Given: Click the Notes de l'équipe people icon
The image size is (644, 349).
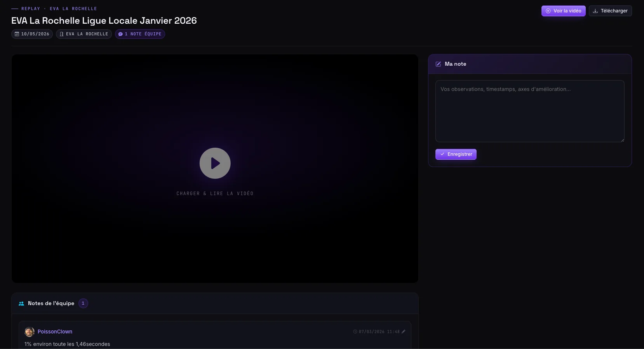Looking at the screenshot, I should [x=21, y=304].
